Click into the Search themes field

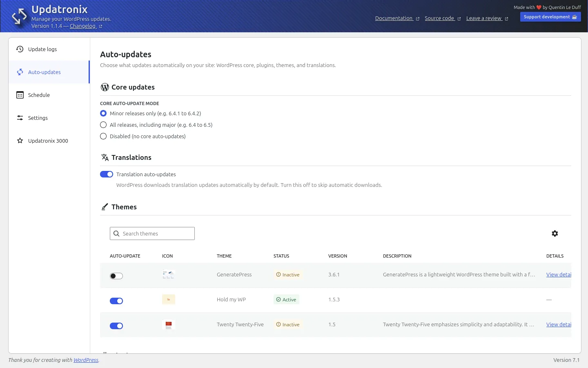point(152,233)
